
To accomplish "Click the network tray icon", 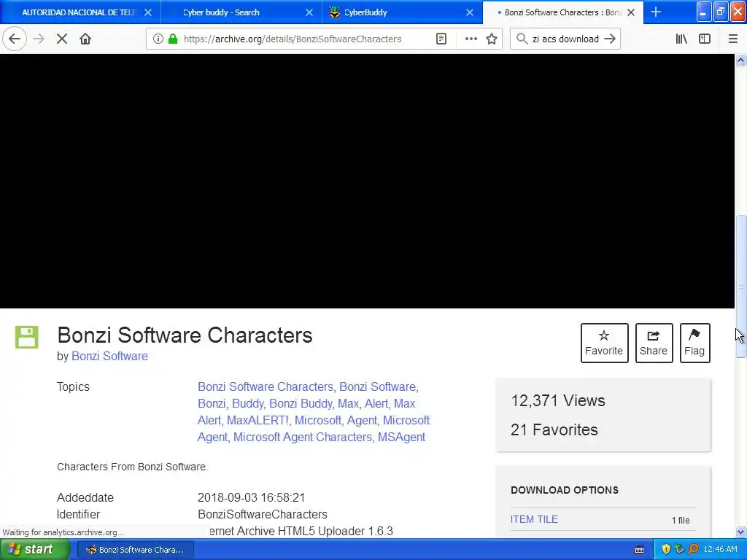I will pos(679,550).
